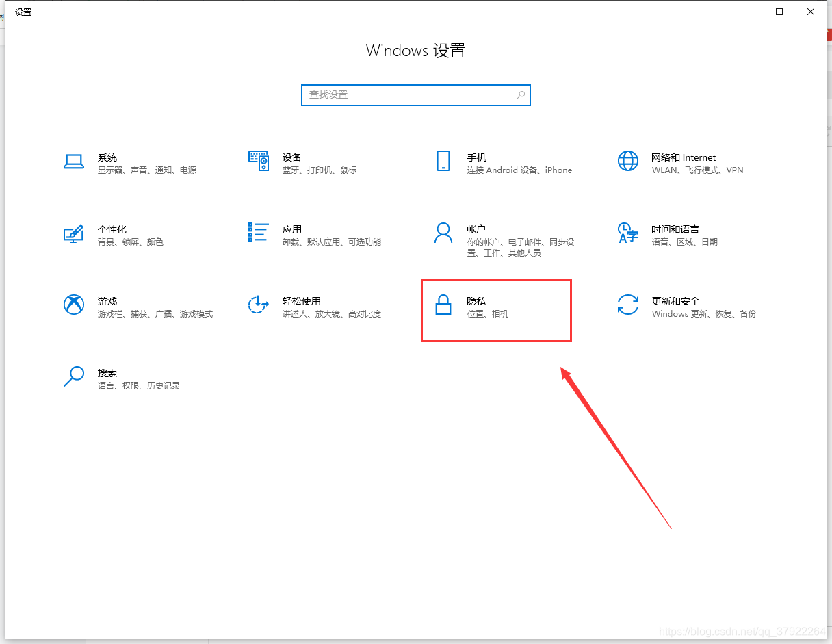Select the 个性化 category title
832x644 pixels.
(x=112, y=229)
